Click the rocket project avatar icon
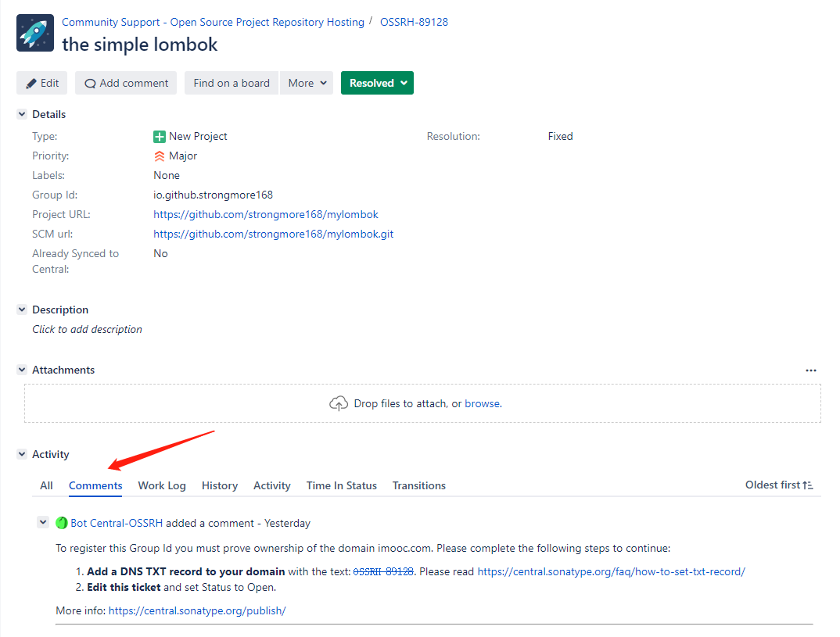Image resolution: width=840 pixels, height=637 pixels. click(35, 33)
